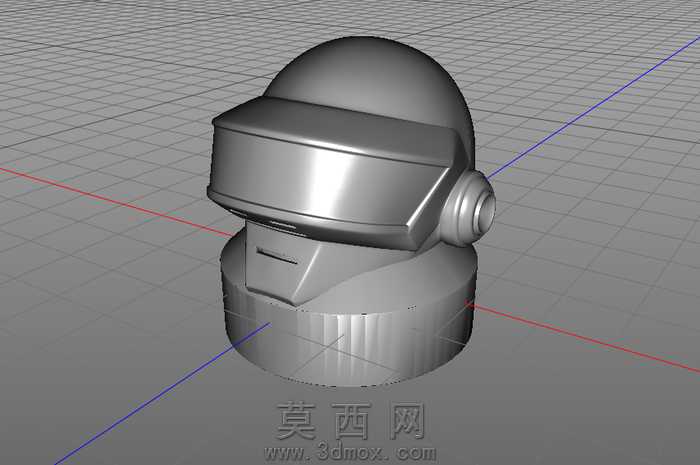
Task: Click the angled chin guard of helmet
Action: coord(286,263)
